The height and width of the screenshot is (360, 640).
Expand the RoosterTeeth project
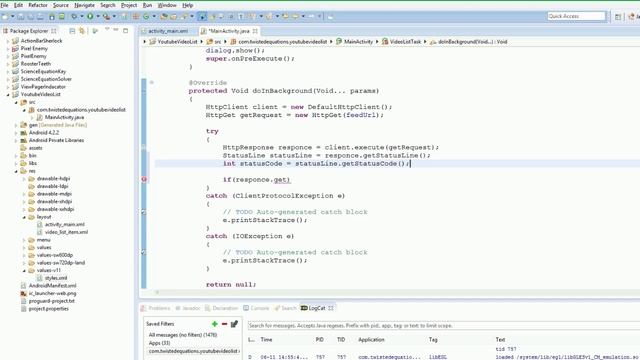(x=8, y=64)
